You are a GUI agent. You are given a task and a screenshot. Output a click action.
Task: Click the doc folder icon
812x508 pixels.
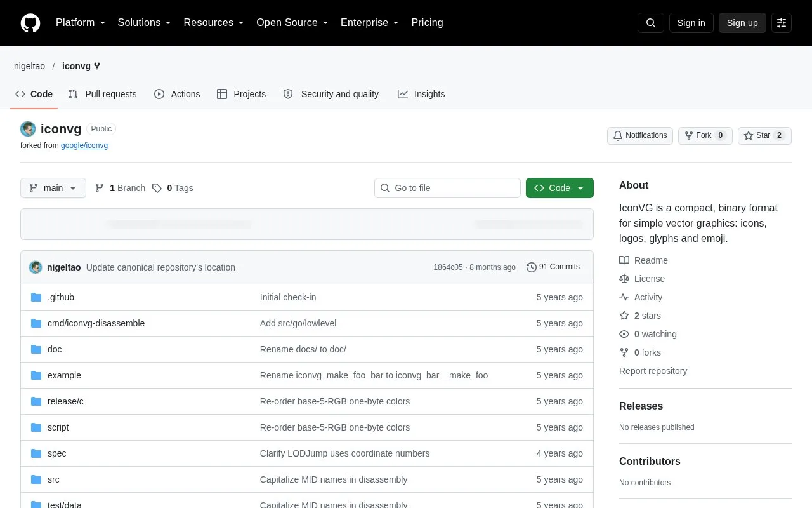tap(36, 349)
